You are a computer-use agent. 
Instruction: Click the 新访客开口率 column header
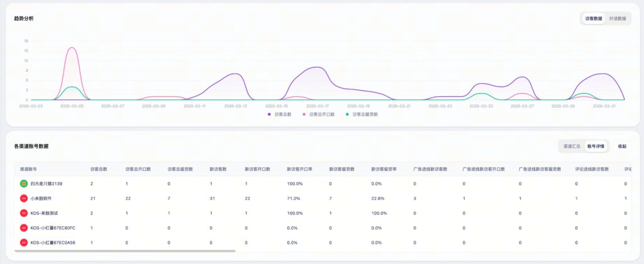pos(299,169)
